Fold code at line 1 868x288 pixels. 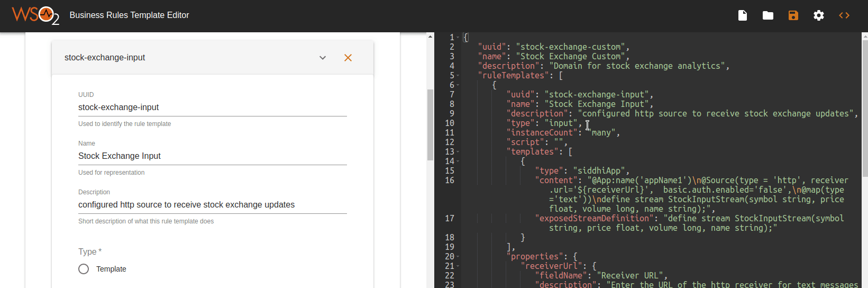(x=458, y=37)
